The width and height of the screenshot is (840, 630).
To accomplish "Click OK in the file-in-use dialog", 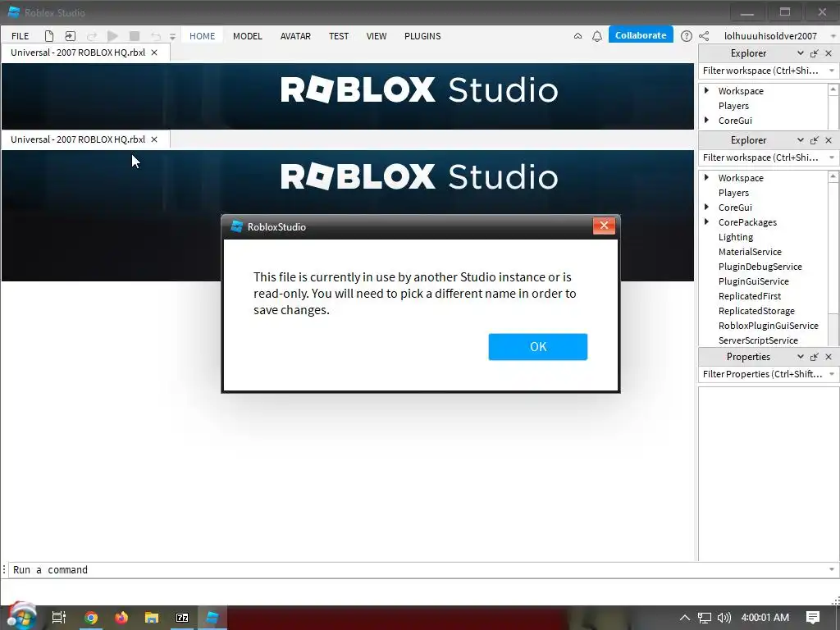I will [x=538, y=347].
